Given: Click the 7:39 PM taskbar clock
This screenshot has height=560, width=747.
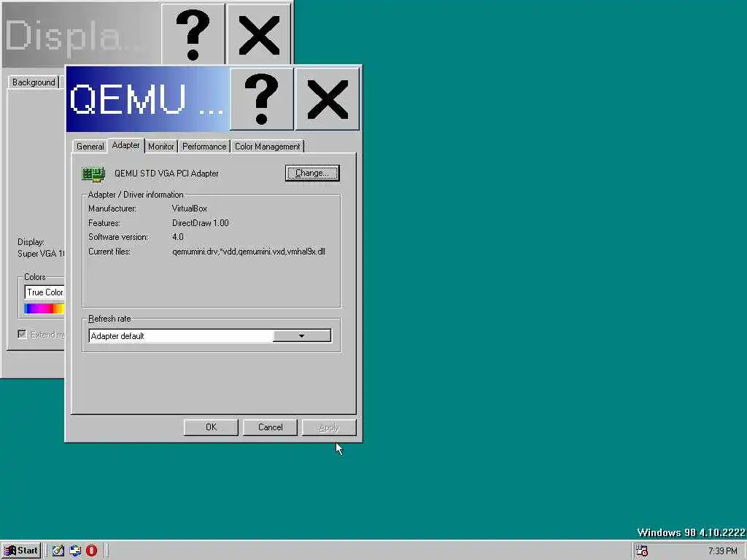Looking at the screenshot, I should [x=723, y=551].
